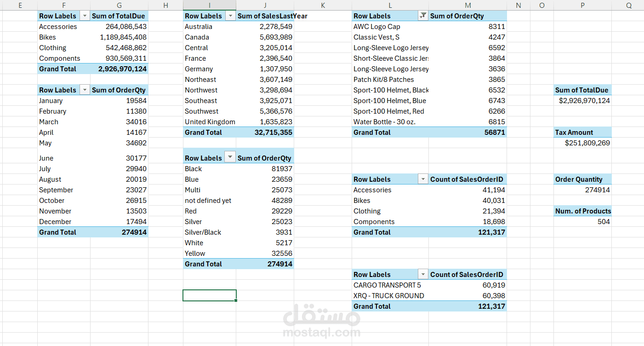
Task: Expand Row Labels dropdown beside first Count of SalesOrderID
Action: (x=422, y=179)
